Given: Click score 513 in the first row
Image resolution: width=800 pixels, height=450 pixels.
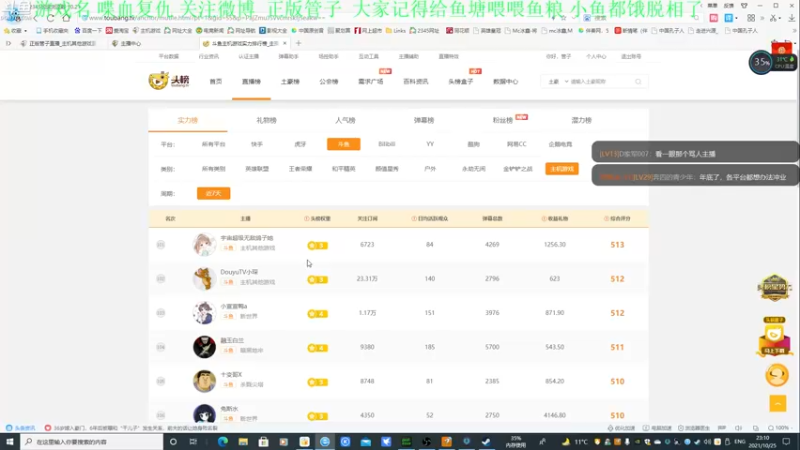Looking at the screenshot, I should pos(617,245).
